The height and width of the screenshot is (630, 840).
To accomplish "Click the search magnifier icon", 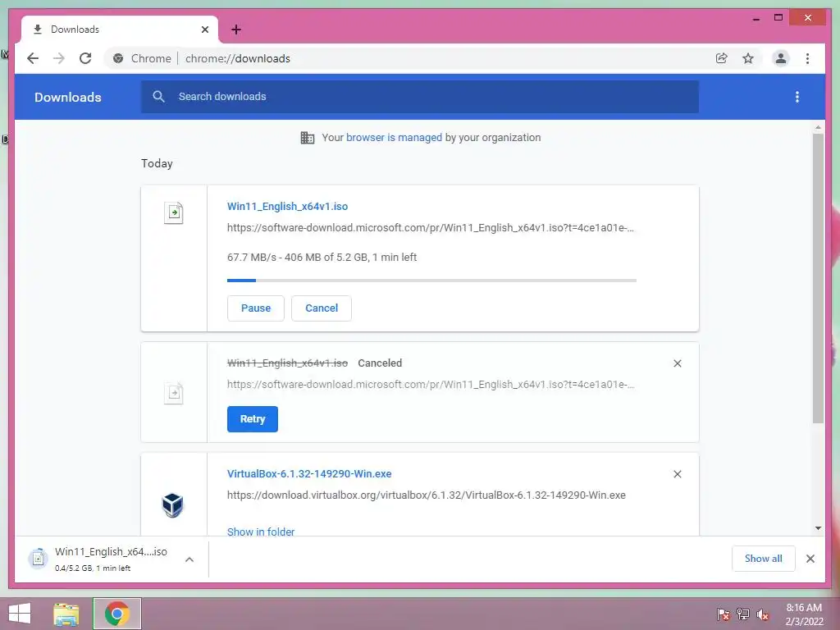I will pyautogui.click(x=158, y=97).
